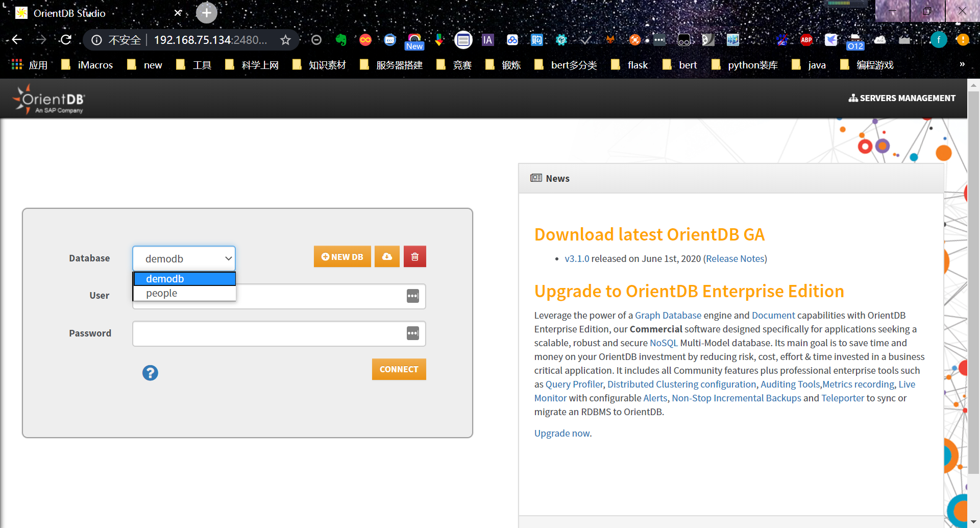Open the Database dropdown showing demodb

[184, 258]
